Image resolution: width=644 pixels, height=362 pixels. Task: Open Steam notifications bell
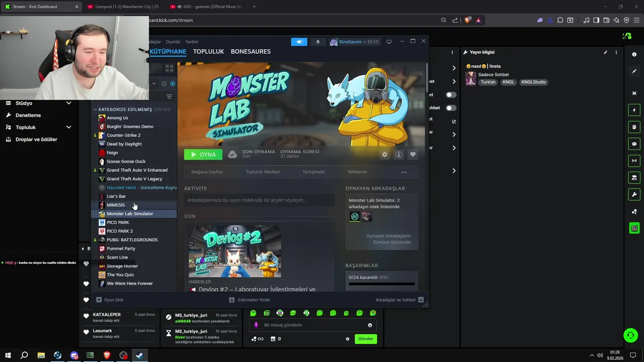[317, 42]
